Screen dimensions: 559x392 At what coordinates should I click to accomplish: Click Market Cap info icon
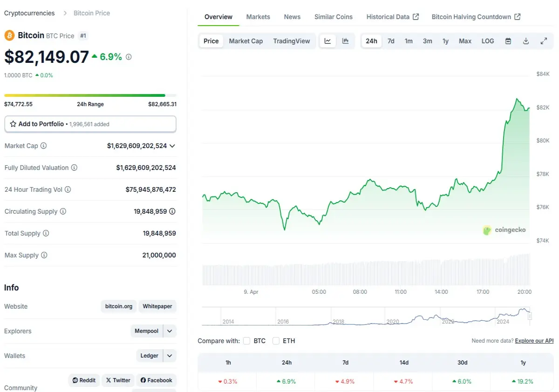coord(43,146)
